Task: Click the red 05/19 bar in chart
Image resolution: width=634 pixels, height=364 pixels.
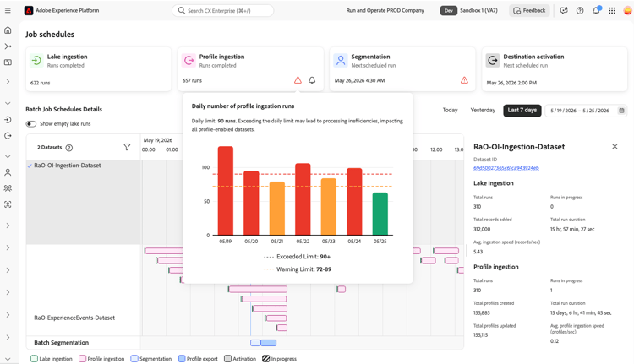Action: [226, 190]
